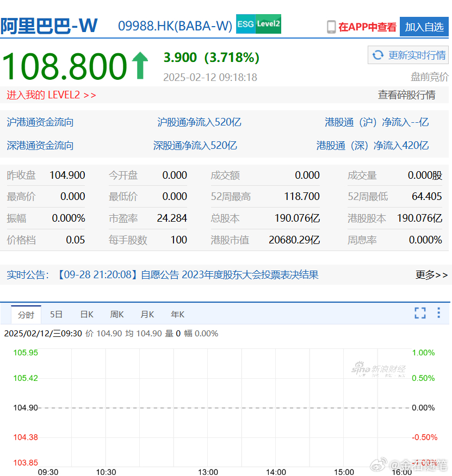Select the 分时 chart tab
The image size is (452, 476).
[26, 315]
